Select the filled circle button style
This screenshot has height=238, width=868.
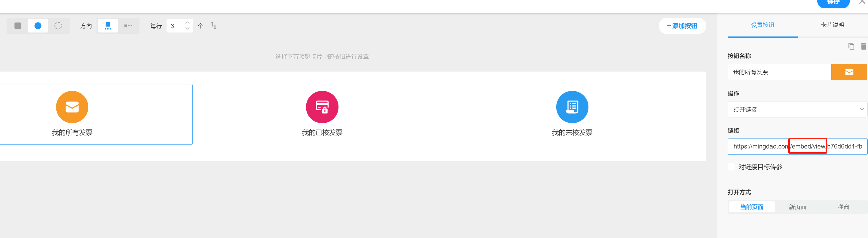[38, 26]
